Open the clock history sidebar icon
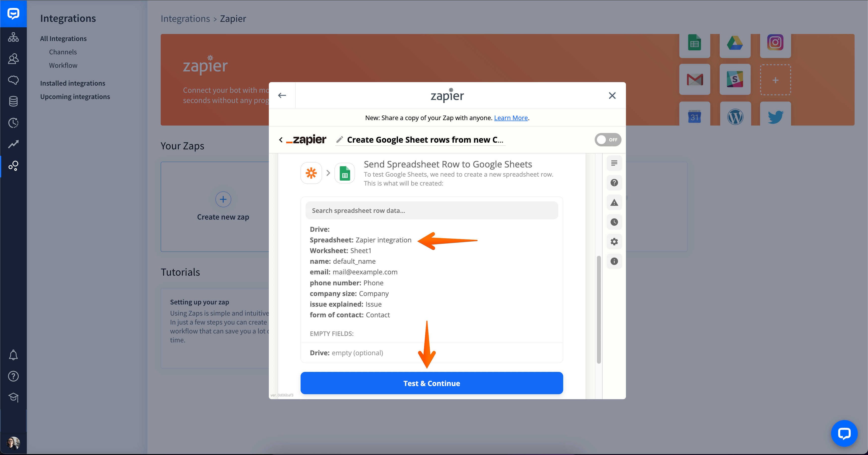The height and width of the screenshot is (455, 868). click(13, 123)
